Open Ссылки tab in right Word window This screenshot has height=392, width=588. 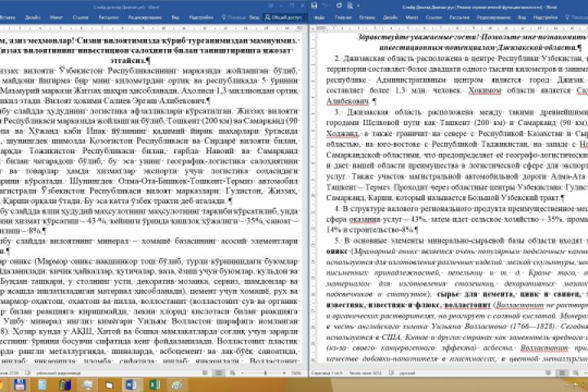pyautogui.click(x=434, y=17)
